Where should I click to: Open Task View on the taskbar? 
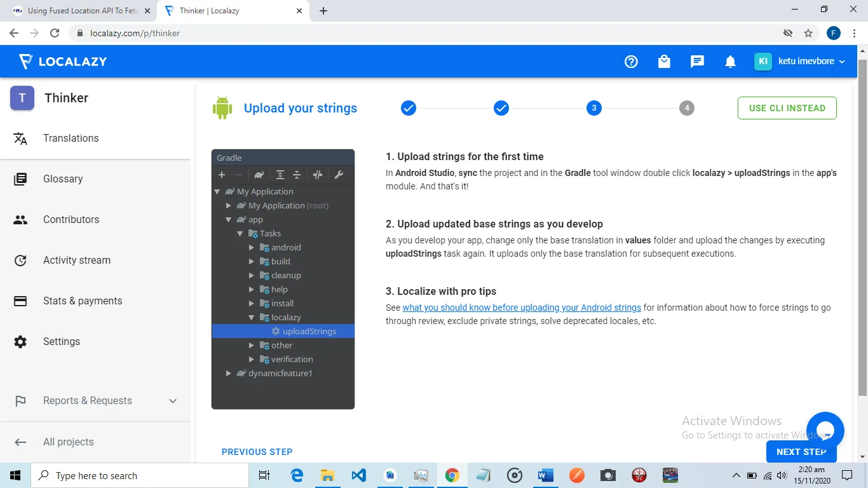tap(264, 475)
